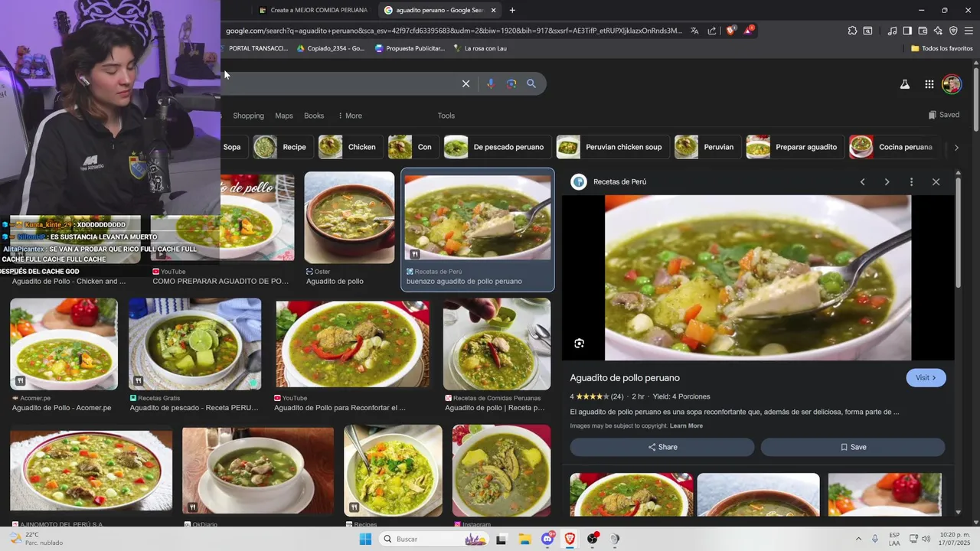Screen dimensions: 980x551
Task: Select the De pescado peruano filter chip
Action: pos(496,147)
